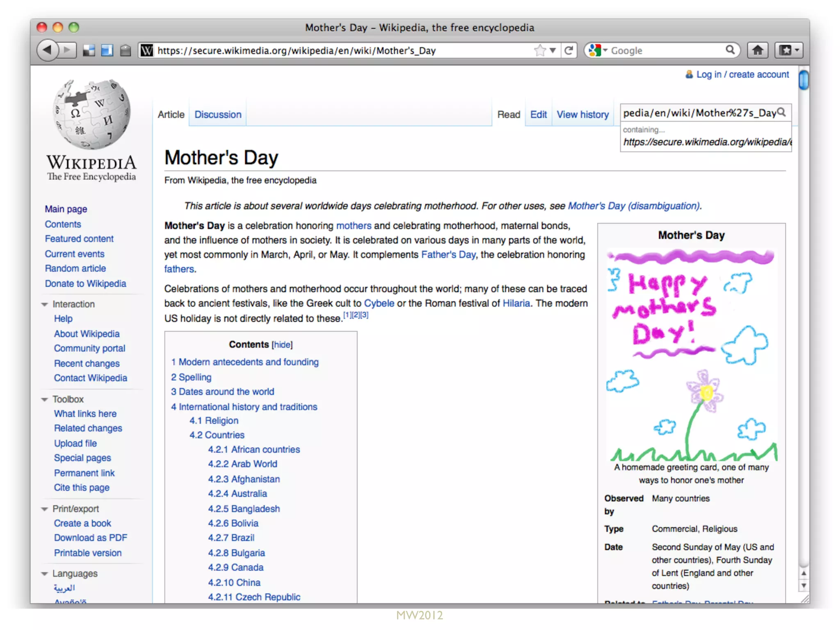840x630 pixels.
Task: Open the Father's Day link
Action: coord(448,255)
